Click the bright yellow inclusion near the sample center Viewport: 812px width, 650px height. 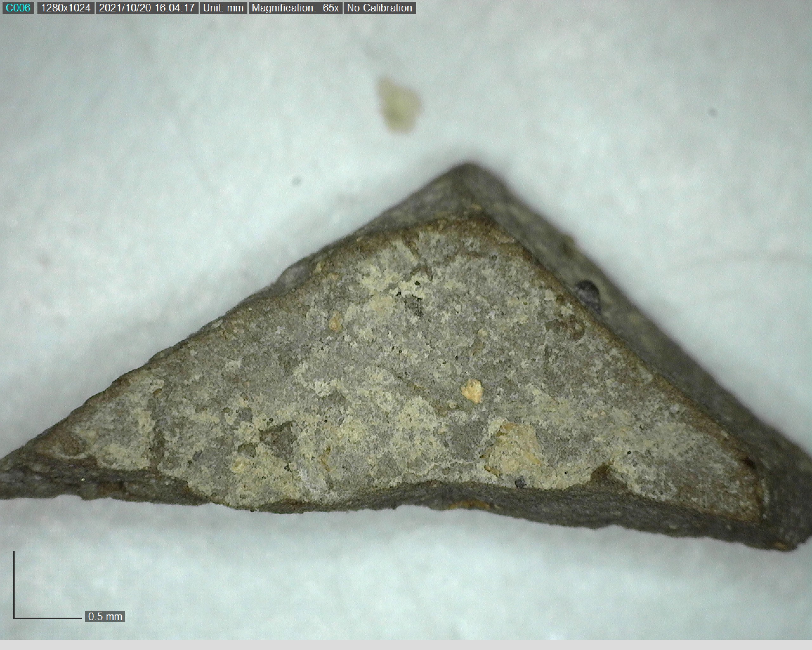(x=472, y=391)
